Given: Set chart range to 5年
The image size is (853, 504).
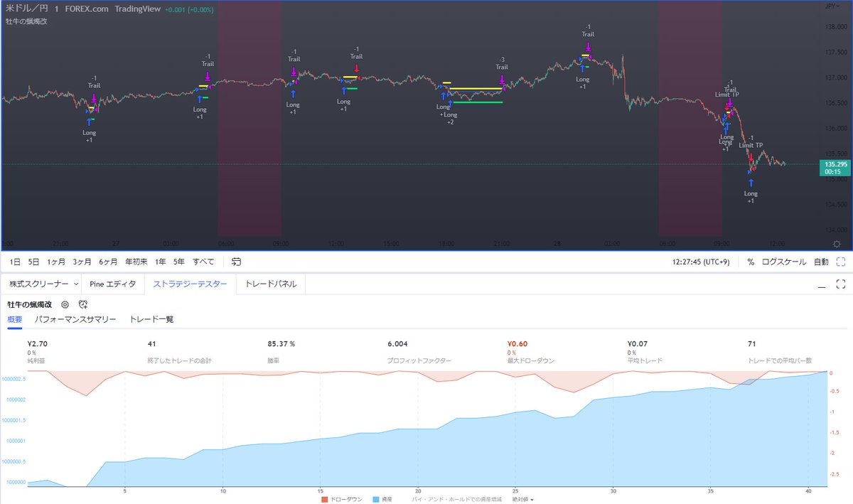Looking at the screenshot, I should click(178, 262).
